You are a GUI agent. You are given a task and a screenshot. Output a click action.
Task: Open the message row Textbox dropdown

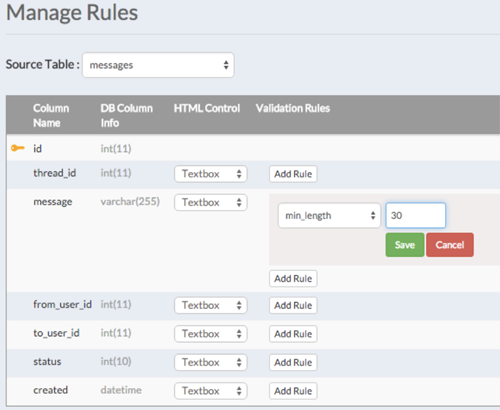tap(211, 202)
